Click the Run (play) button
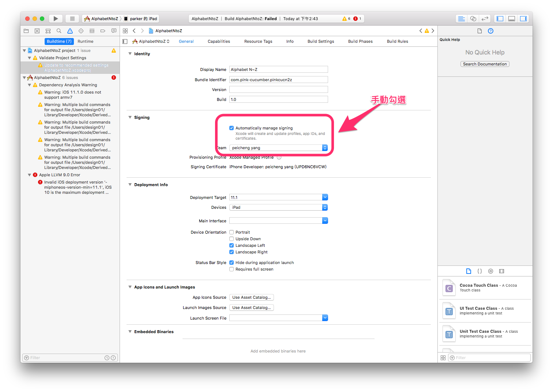Screen dimensions: 553x392 pos(56,19)
